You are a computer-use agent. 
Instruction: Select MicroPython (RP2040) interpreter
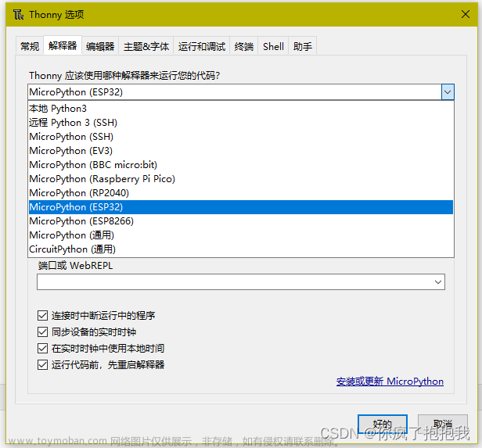(241, 193)
